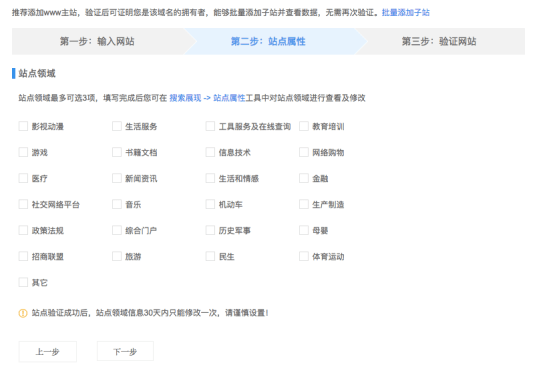Enable the 民生 checkbox

pos(210,256)
